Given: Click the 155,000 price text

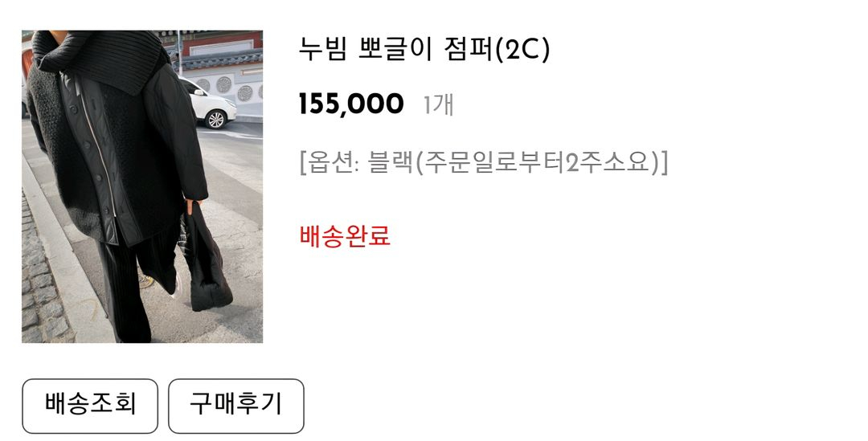Looking at the screenshot, I should pyautogui.click(x=351, y=104).
